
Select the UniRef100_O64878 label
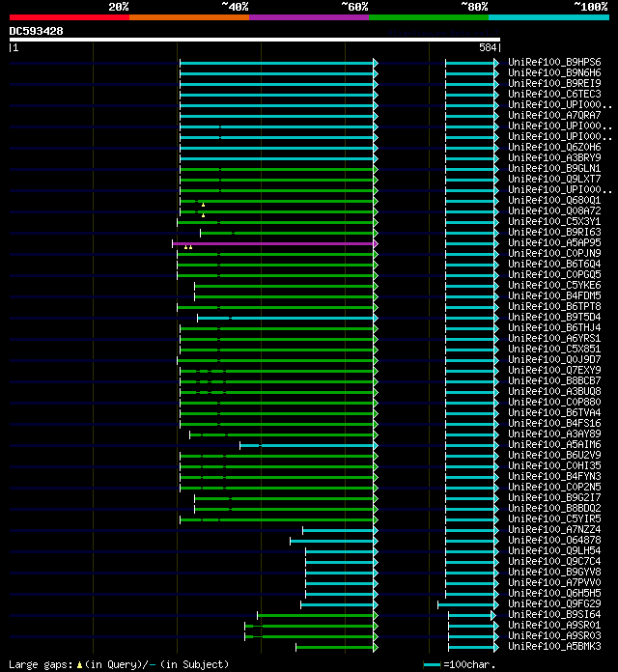(554, 541)
